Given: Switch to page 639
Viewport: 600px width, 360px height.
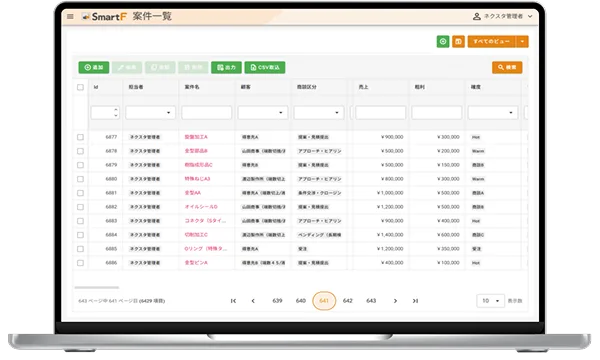Looking at the screenshot, I should (x=277, y=301).
